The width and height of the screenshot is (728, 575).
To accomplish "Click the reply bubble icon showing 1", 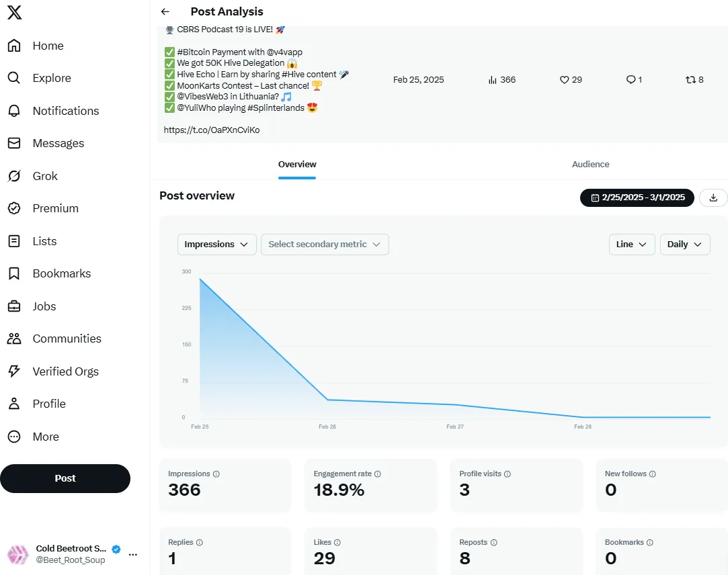I will point(631,80).
